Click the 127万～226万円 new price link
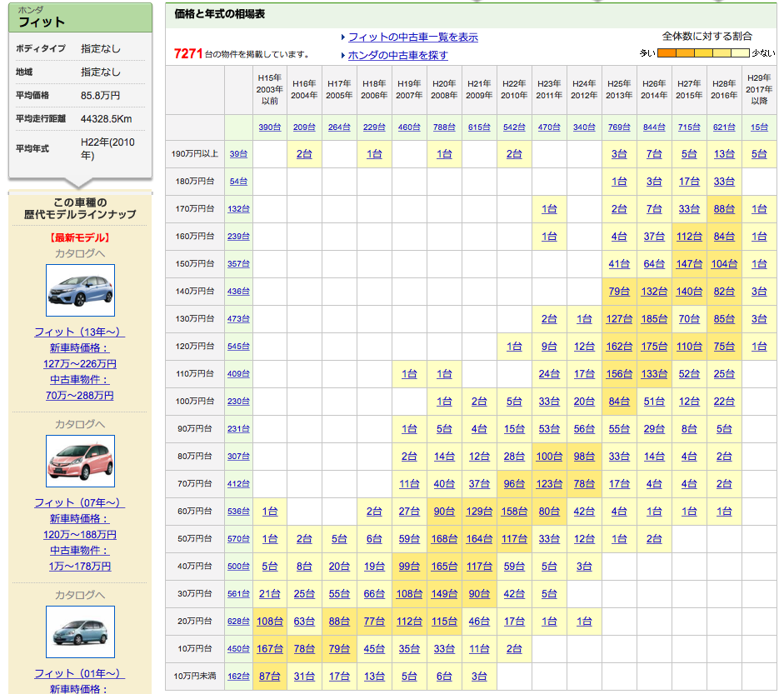This screenshot has width=784, height=694. coord(79,364)
